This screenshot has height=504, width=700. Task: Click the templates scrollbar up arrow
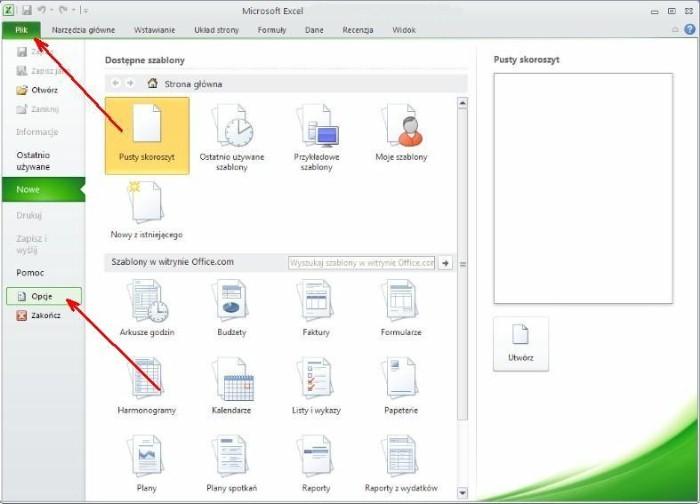click(462, 103)
